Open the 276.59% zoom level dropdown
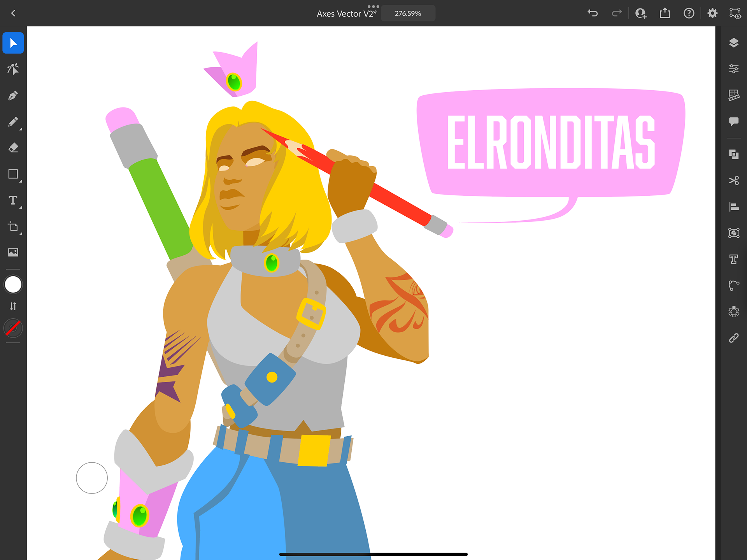The height and width of the screenshot is (560, 747). pos(408,13)
